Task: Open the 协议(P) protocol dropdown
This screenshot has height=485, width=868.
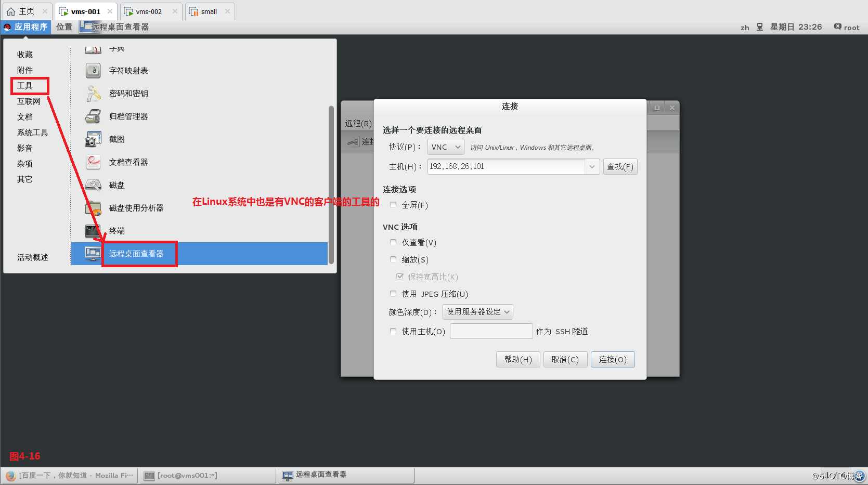Action: click(445, 147)
